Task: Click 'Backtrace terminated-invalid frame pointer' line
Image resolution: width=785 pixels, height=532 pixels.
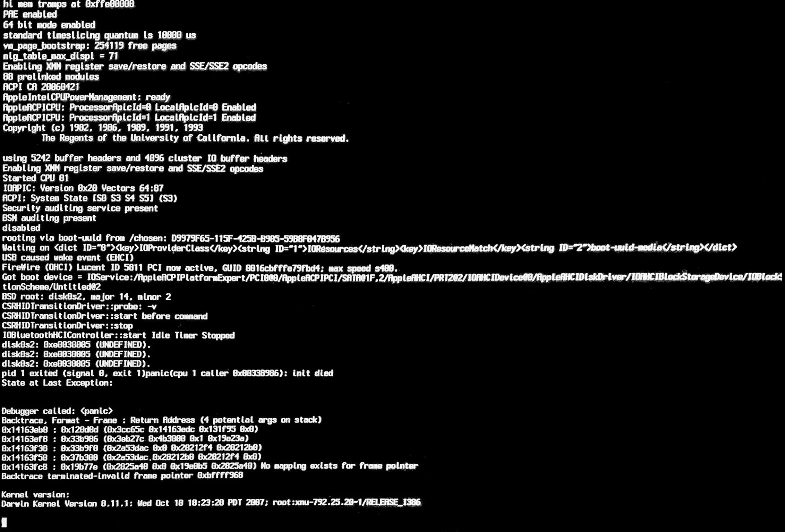Action: [122, 475]
